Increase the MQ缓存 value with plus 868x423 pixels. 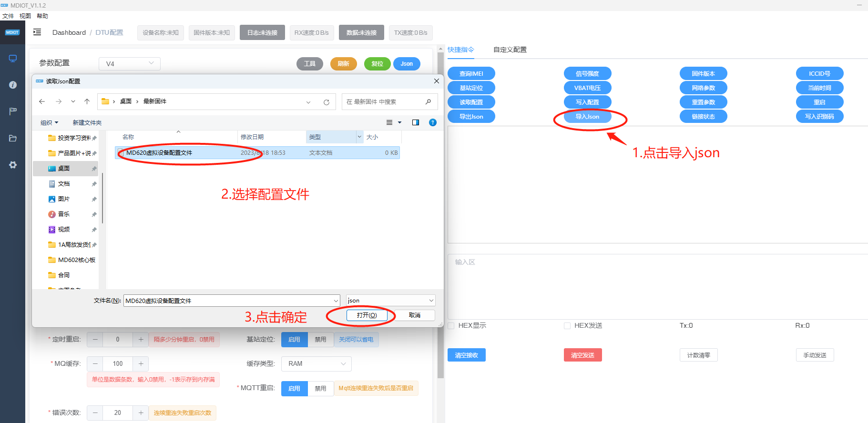pyautogui.click(x=141, y=364)
